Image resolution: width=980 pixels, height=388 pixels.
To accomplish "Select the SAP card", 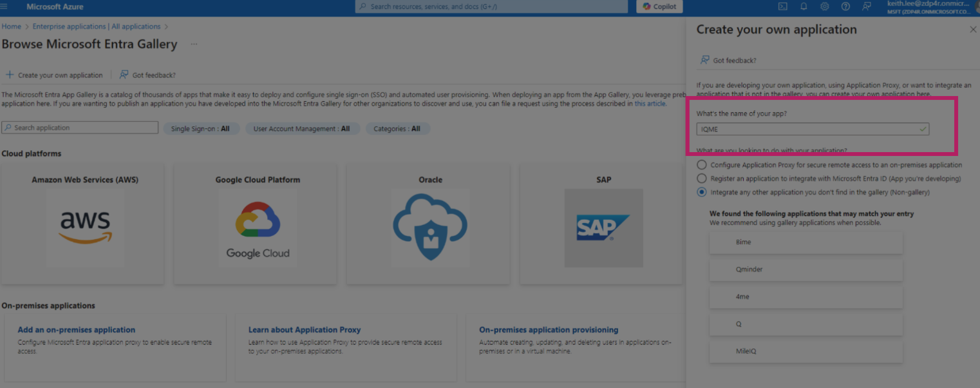I will (x=601, y=224).
